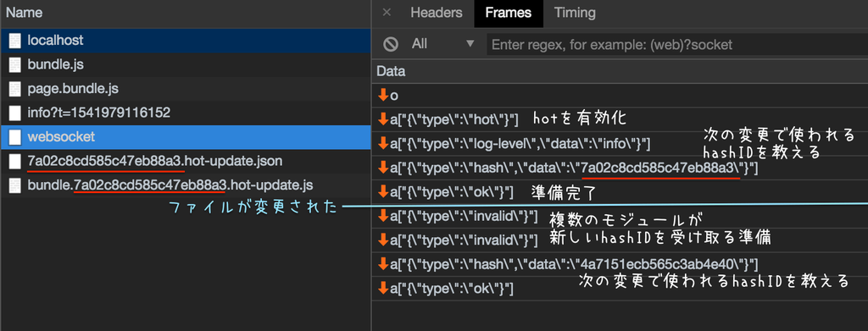Select the Frames tab
This screenshot has width=868, height=331.
coord(509,13)
